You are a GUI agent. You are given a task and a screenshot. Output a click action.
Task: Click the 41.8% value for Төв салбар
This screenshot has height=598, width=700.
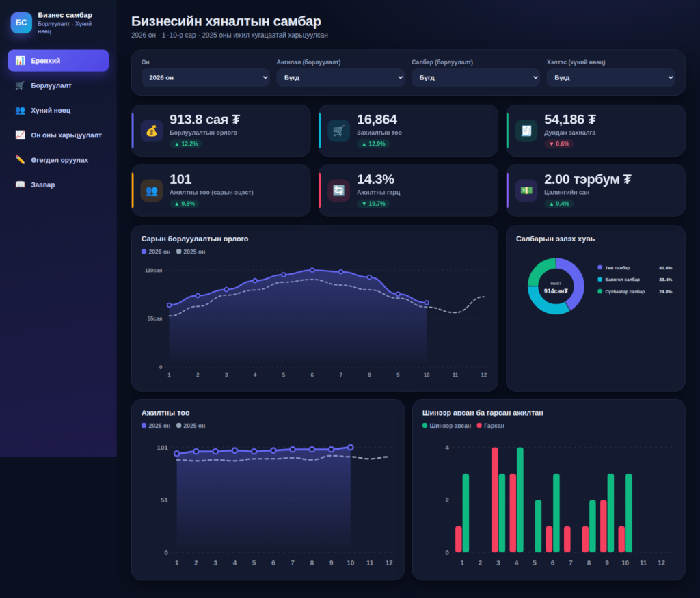[x=665, y=268]
